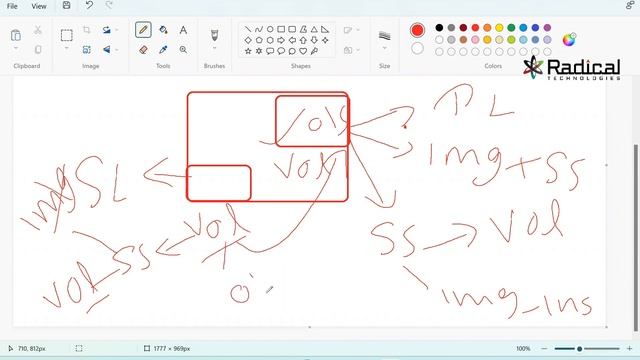Click the Resize and skew icon

coord(87,49)
